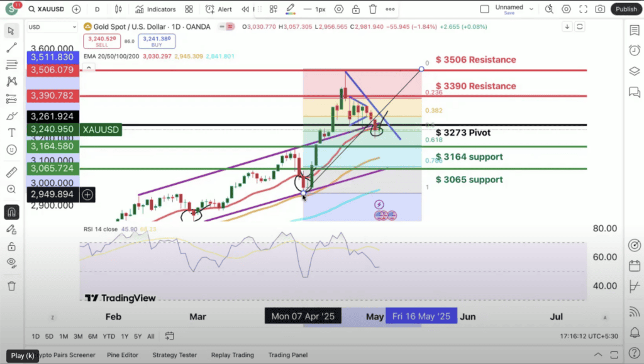Click the 3,240.52 SELL button
The image size is (644, 364).
pyautogui.click(x=102, y=41)
